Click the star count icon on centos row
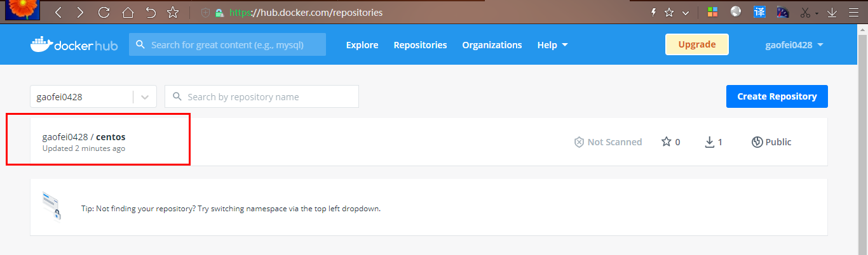The width and height of the screenshot is (868, 255). pos(667,141)
